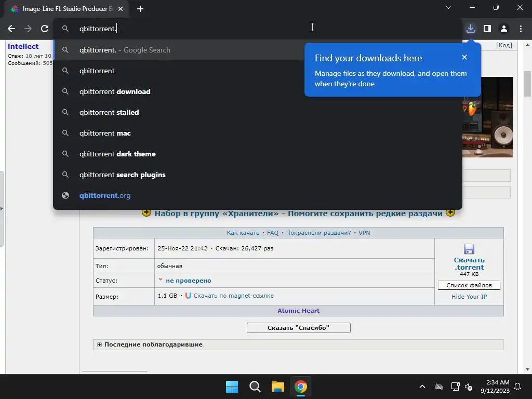Click the FL Studio studio image thumbnail
This screenshot has height=399, width=532.
click(x=487, y=117)
